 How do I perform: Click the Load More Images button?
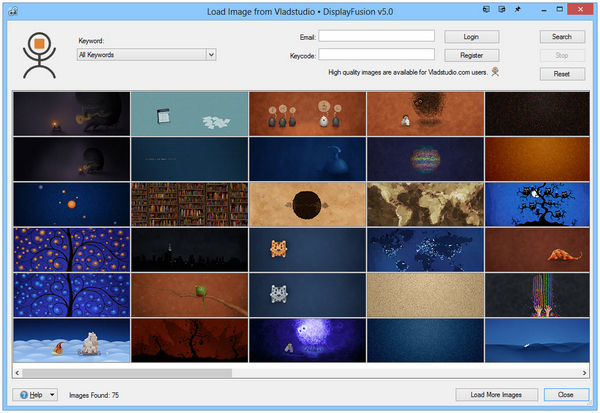point(496,395)
